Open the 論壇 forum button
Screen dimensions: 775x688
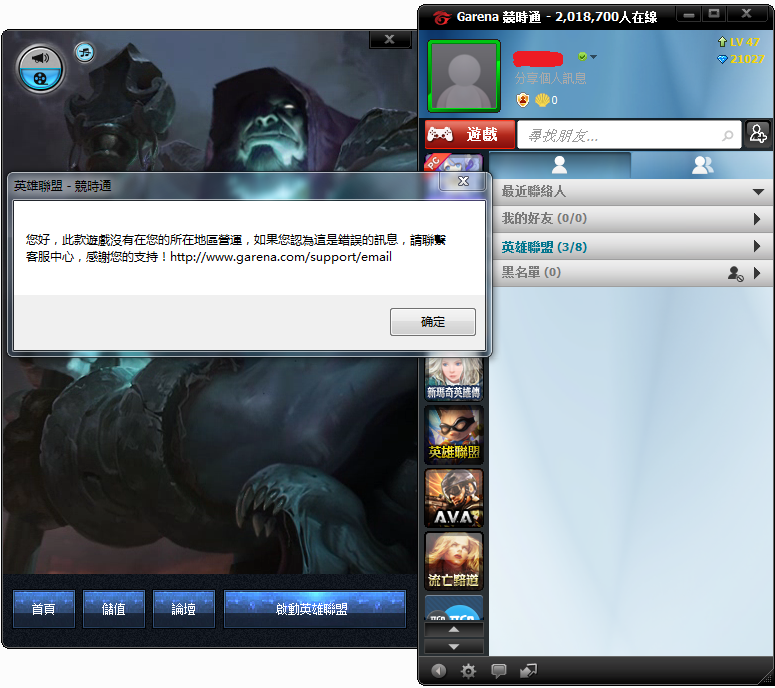tap(184, 609)
